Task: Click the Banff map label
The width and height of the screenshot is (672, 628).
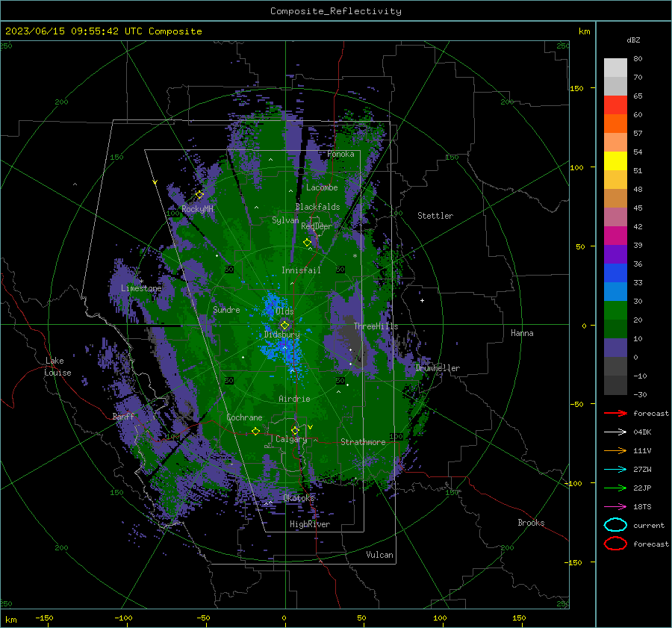Action: pyautogui.click(x=123, y=416)
